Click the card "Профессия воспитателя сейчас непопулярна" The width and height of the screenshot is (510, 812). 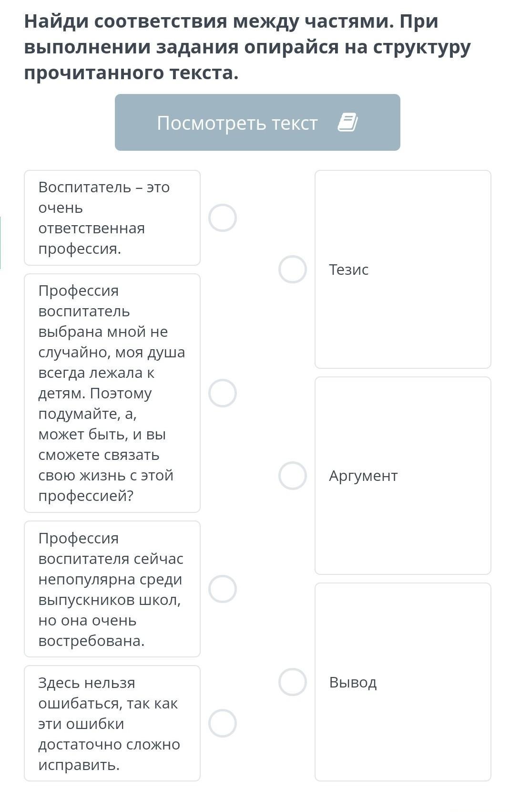pos(112,589)
